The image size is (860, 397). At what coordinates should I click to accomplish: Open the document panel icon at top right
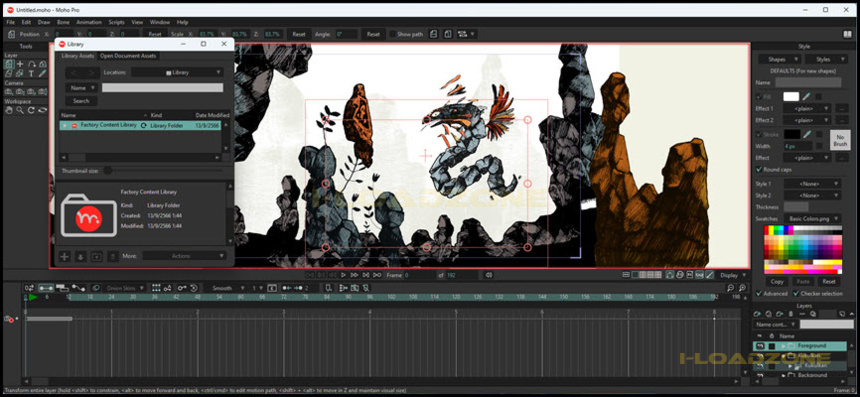tap(847, 34)
